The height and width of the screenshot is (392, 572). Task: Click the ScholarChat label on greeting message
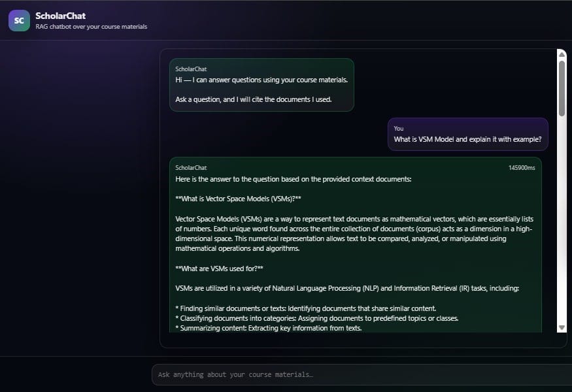click(x=191, y=69)
